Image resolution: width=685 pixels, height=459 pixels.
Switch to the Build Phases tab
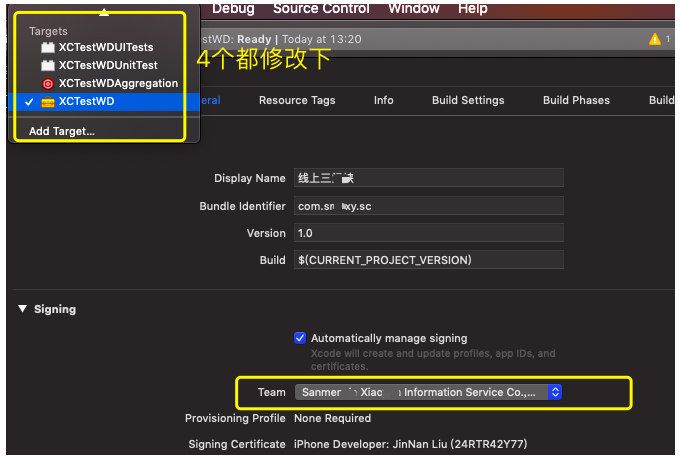576,100
